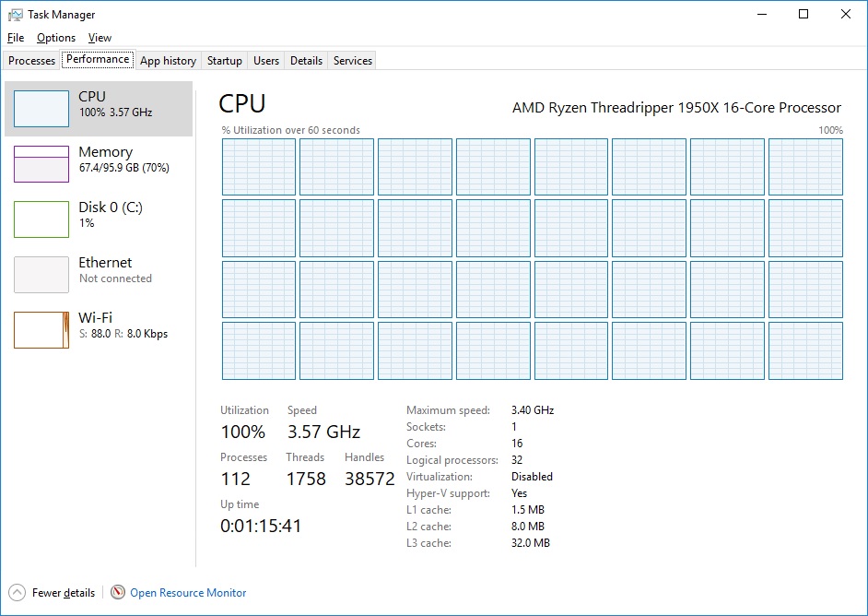Screen dimensions: 868x616
Task: Click the Task Manager title bar icon
Action: coord(15,15)
